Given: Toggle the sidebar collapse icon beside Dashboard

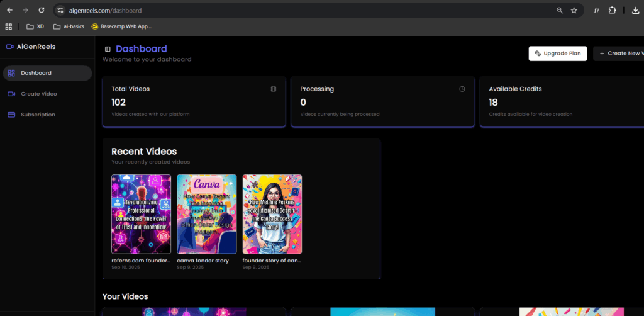Looking at the screenshot, I should pos(108,49).
